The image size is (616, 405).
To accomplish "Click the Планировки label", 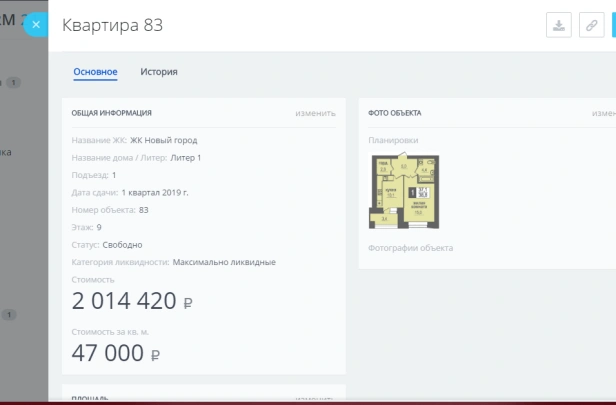I will (x=393, y=140).
